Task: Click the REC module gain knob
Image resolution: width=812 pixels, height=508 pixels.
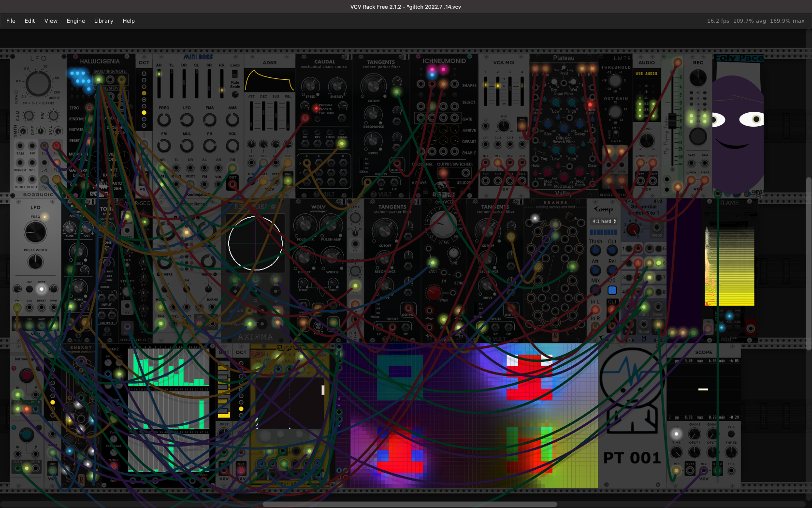Action: point(697,77)
